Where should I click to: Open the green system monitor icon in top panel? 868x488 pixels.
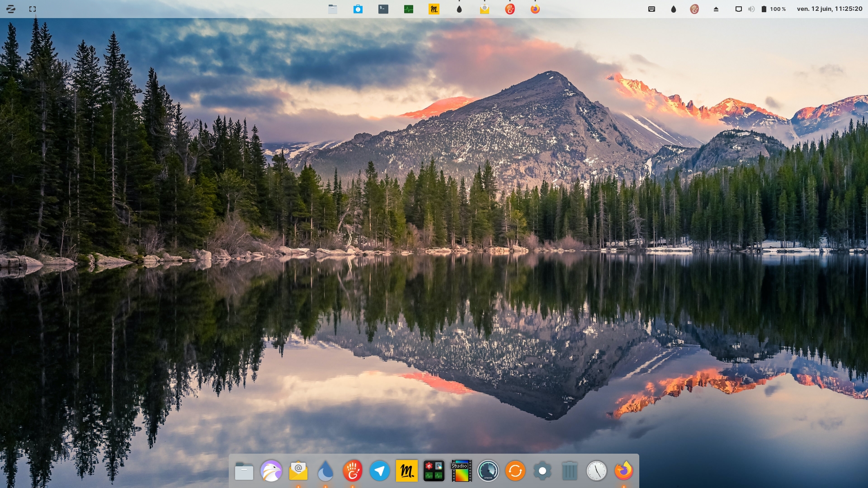point(409,9)
